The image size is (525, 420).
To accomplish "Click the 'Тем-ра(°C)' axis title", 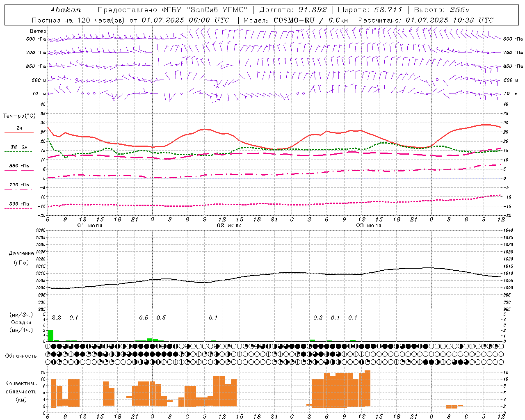I will click(19, 116).
